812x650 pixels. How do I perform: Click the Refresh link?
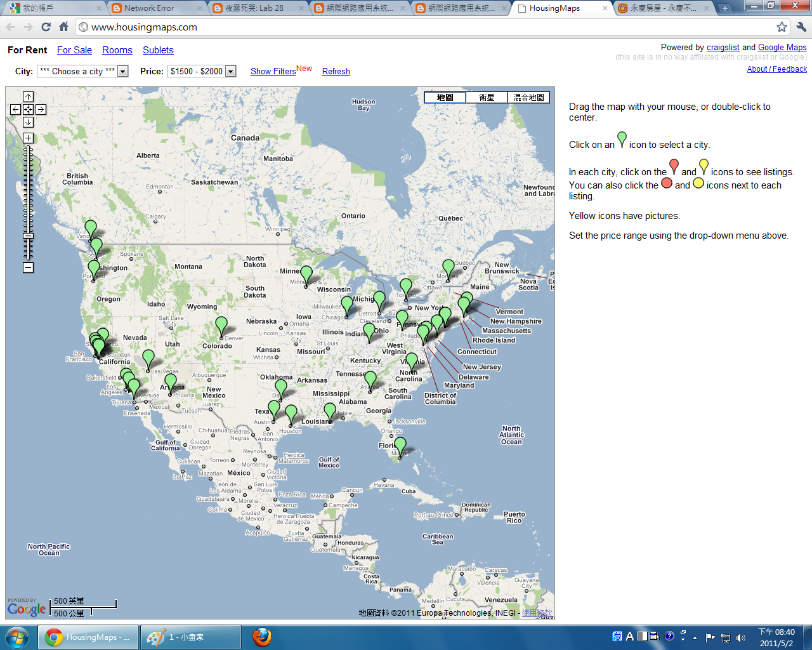coord(336,72)
